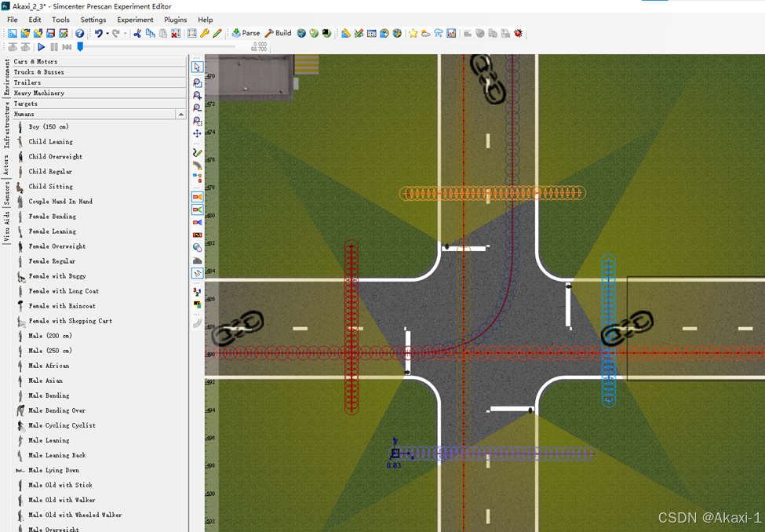
Task: Open the Edit menu
Action: [35, 20]
